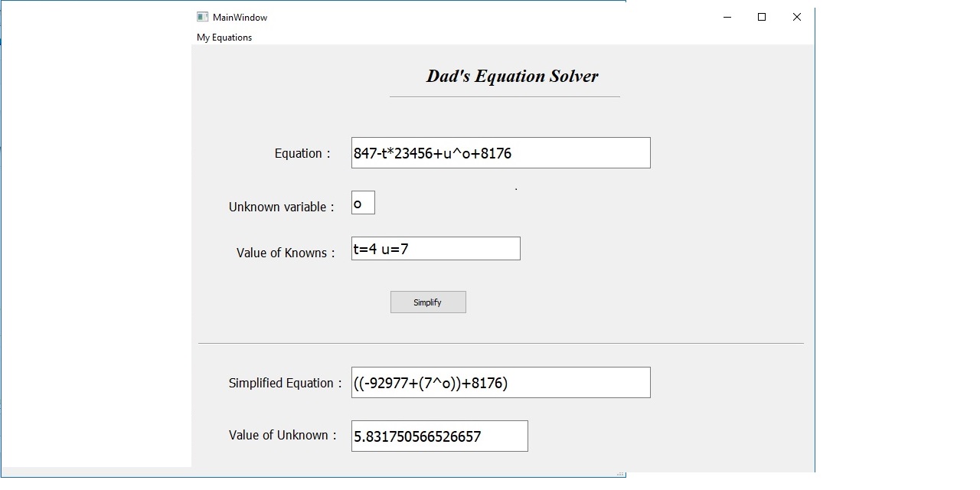Click the MainWindow title bar app icon
The width and height of the screenshot is (980, 490).
tap(202, 17)
